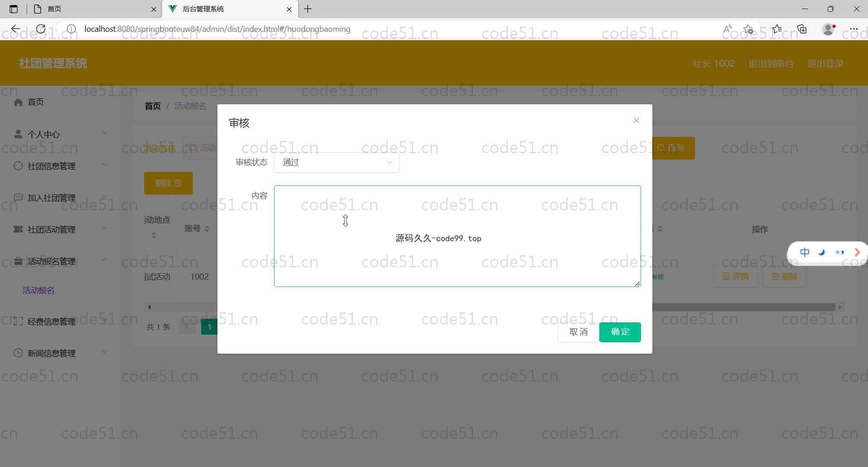The width and height of the screenshot is (868, 467).
Task: Expand 加入社团管理 sidebar menu
Action: [x=60, y=198]
